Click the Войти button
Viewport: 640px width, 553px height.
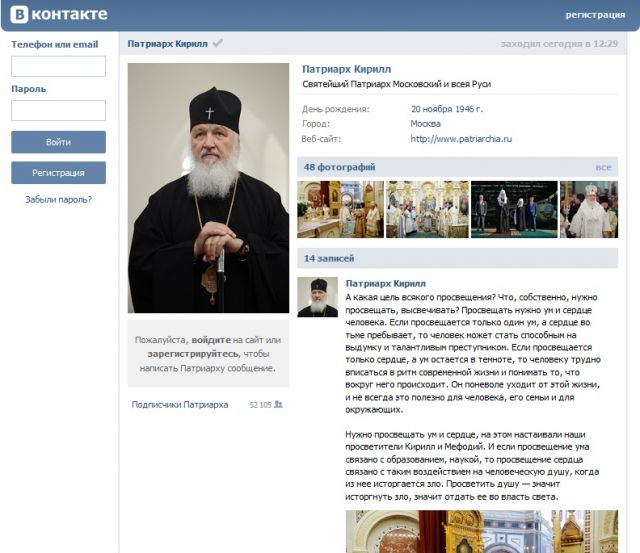pos(58,142)
